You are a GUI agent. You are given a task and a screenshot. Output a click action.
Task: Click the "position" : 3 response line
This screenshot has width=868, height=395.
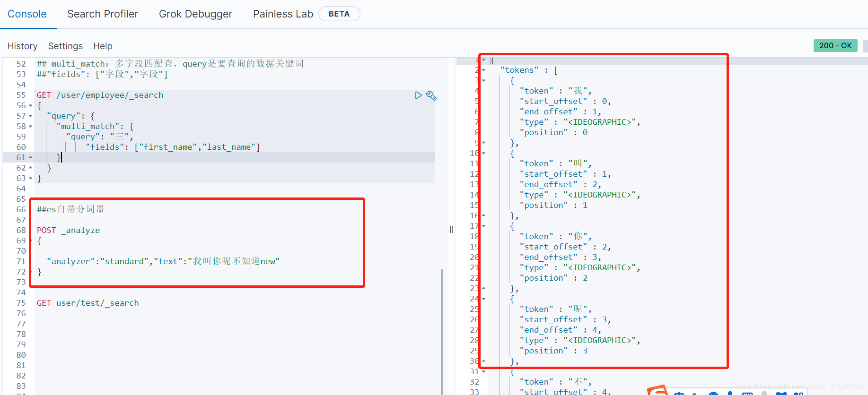(553, 351)
